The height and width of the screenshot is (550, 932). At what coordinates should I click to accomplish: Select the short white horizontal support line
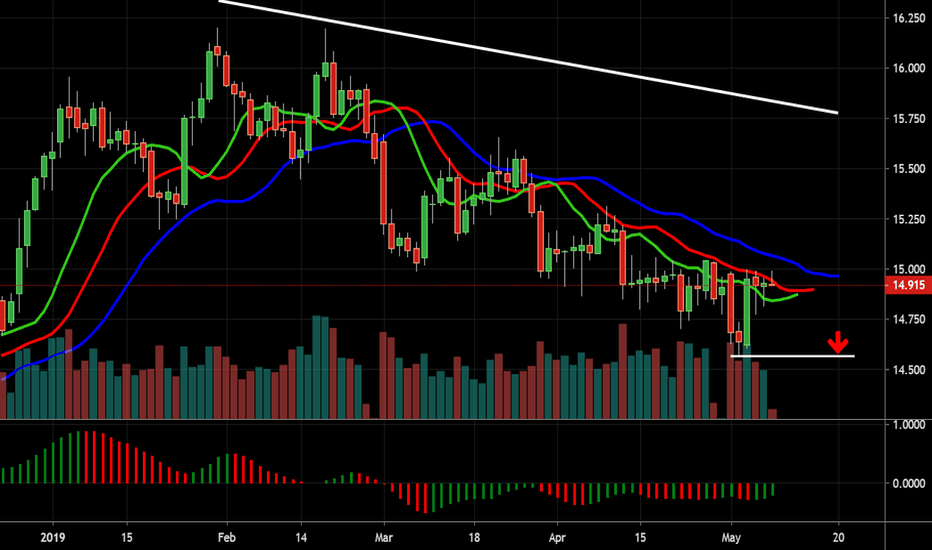[792, 356]
